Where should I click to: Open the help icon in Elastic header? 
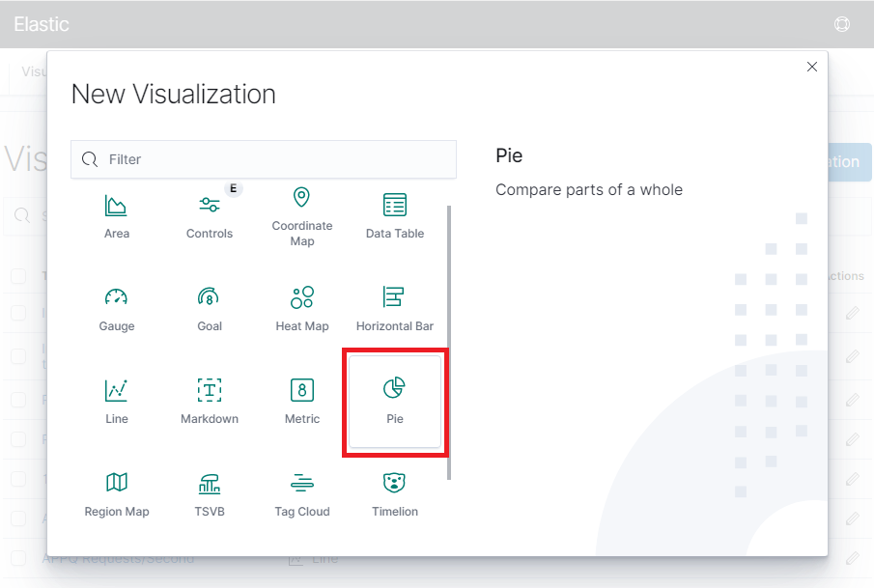[842, 24]
